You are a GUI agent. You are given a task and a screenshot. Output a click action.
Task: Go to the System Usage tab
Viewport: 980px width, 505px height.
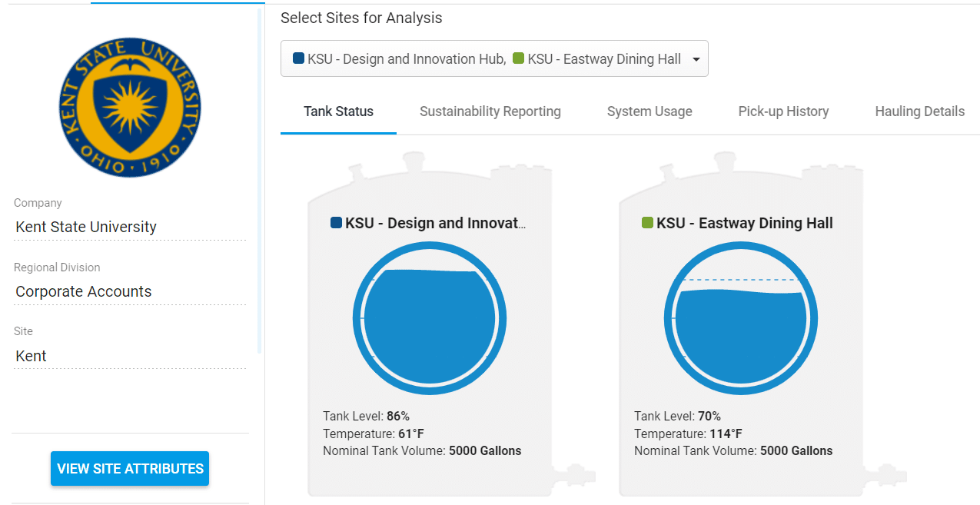pyautogui.click(x=649, y=111)
